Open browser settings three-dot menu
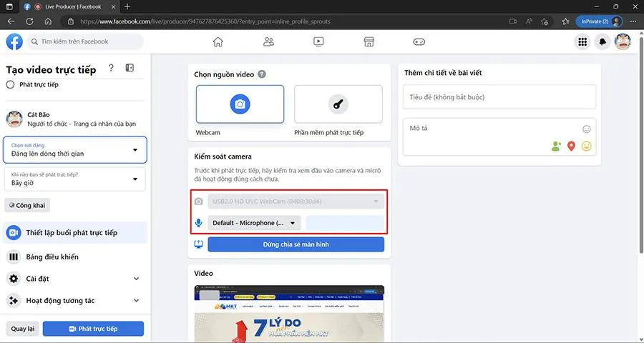 (x=633, y=21)
